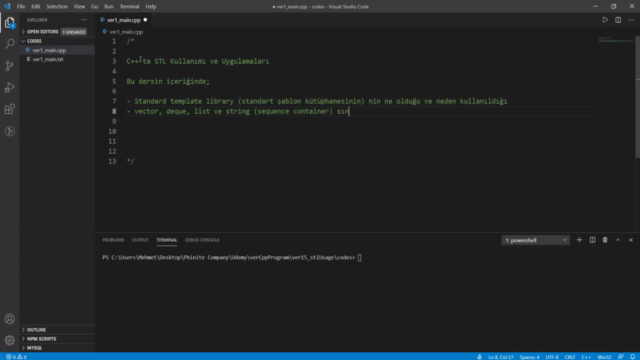Open the Terminal menu
The image size is (640, 360).
click(x=129, y=7)
